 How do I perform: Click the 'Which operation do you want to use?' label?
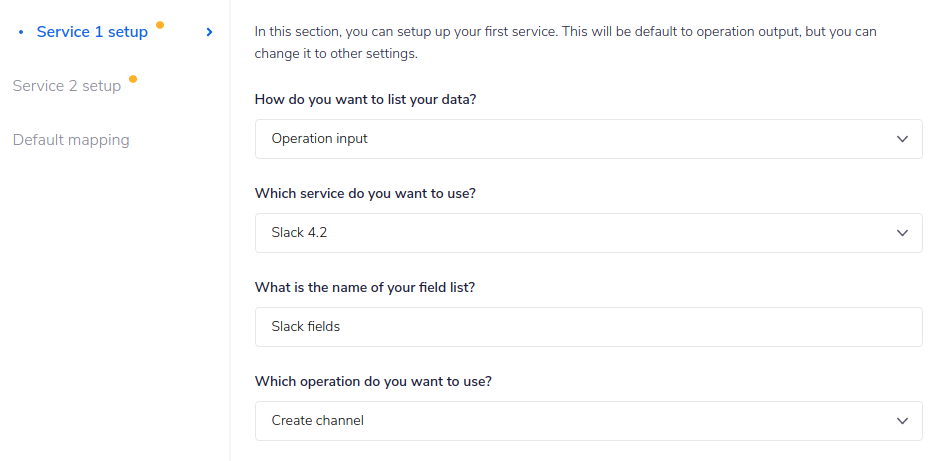(373, 382)
